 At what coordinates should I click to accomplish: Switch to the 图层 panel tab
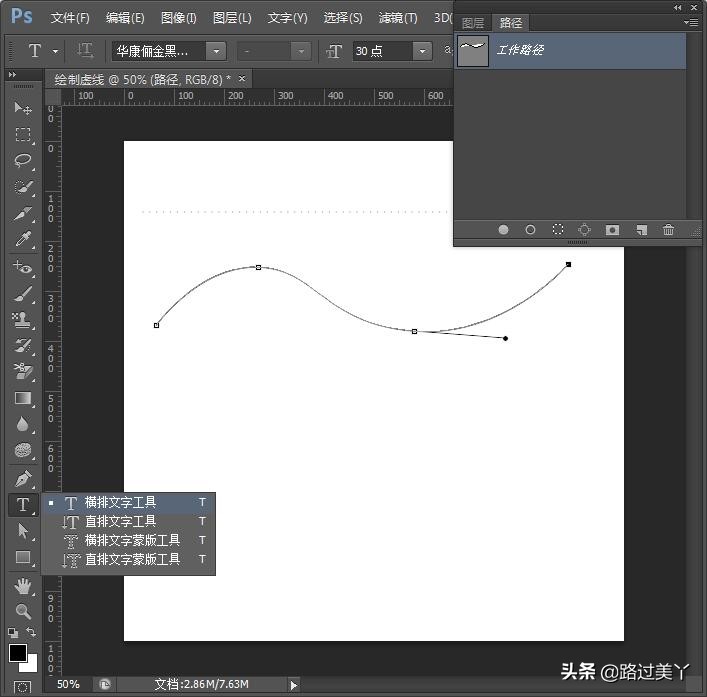[473, 23]
